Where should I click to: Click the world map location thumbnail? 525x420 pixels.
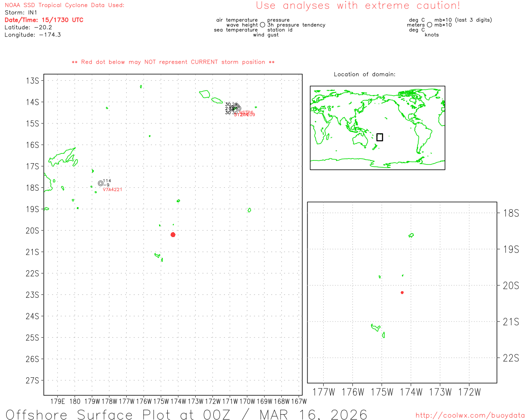click(377, 128)
